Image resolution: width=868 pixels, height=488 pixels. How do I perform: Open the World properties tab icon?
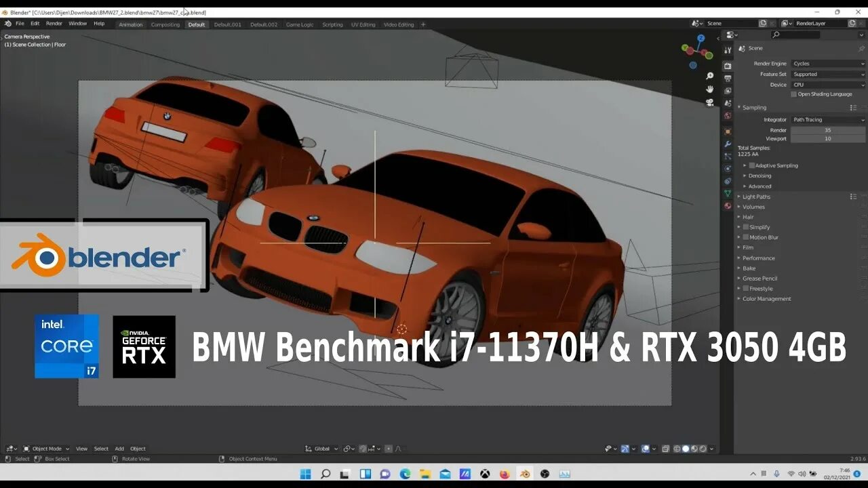[728, 116]
